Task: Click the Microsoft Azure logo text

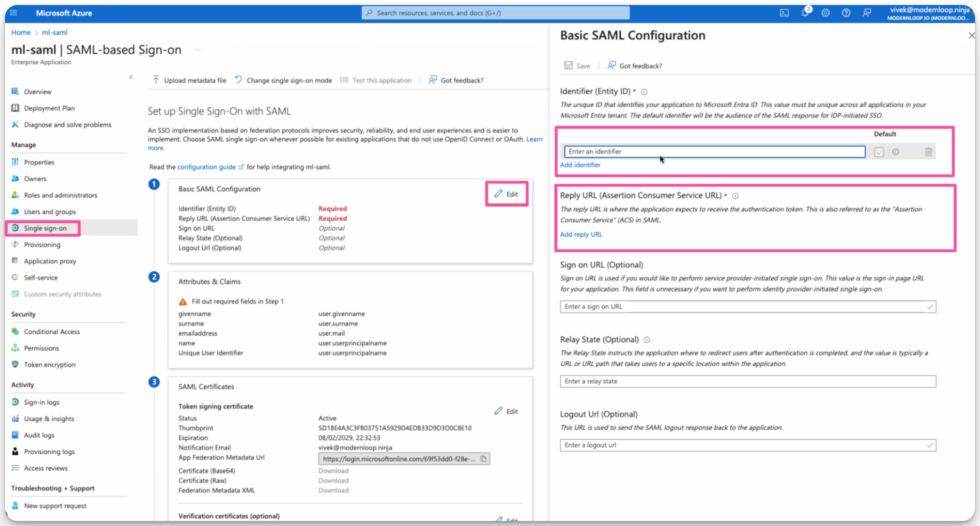Action: 64,13
